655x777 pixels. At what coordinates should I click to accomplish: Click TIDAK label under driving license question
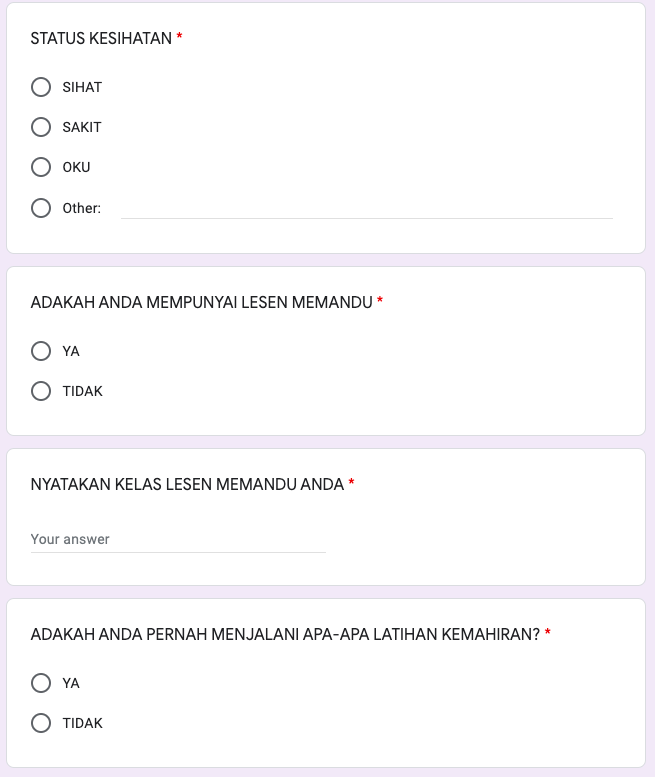pos(82,391)
